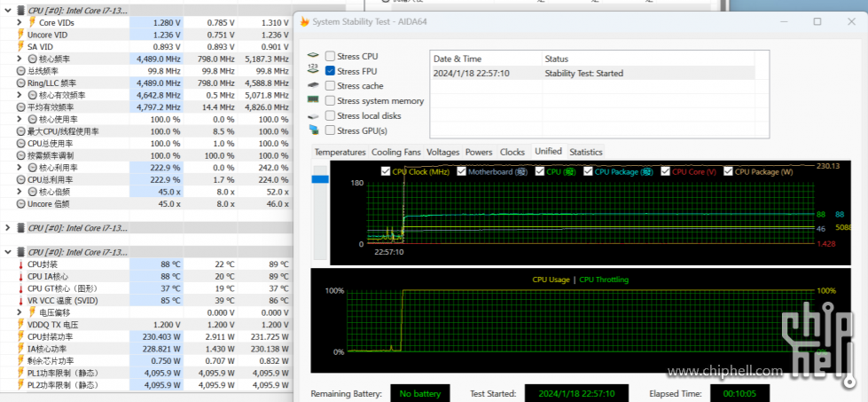868x402 pixels.
Task: Open the Powers tab
Action: pos(479,152)
